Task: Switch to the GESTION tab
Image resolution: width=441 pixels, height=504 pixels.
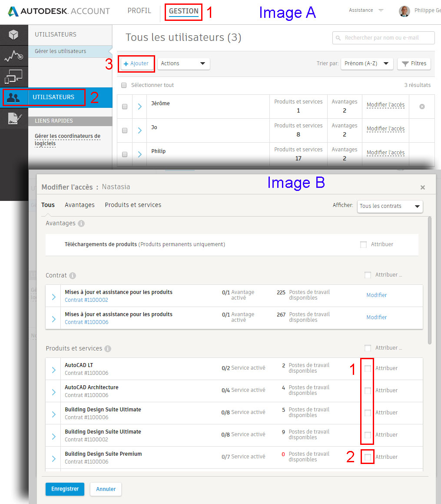Action: click(184, 11)
